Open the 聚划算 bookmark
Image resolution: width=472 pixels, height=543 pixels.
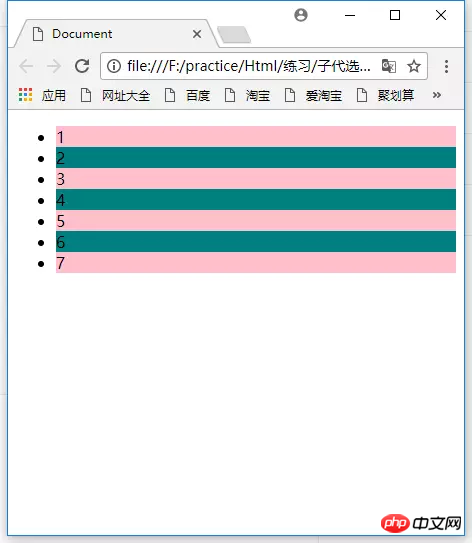(x=385, y=95)
